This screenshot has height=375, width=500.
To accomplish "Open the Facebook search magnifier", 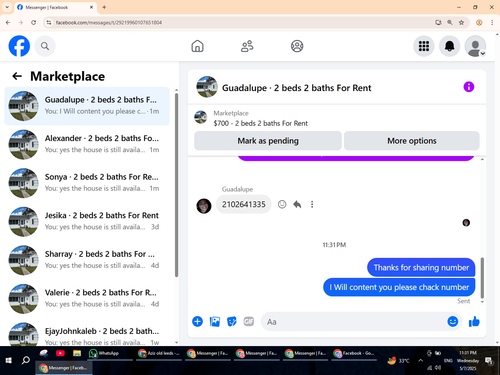I will pyautogui.click(x=45, y=46).
